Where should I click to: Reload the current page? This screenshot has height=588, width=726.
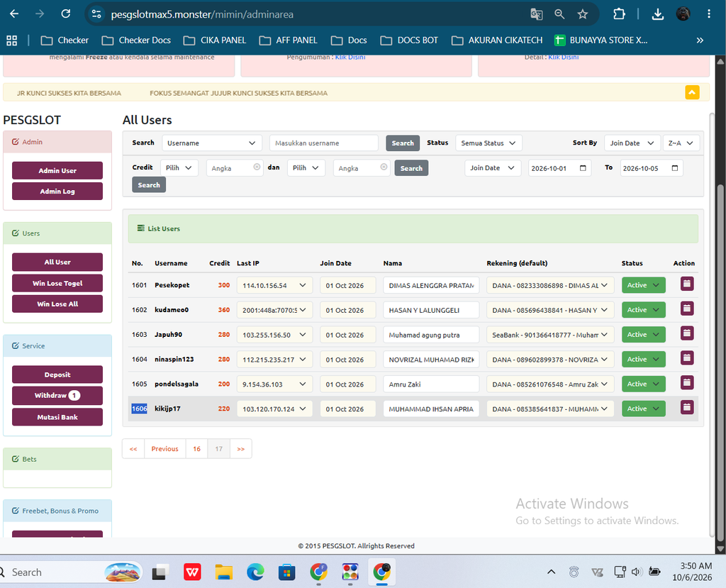[66, 14]
